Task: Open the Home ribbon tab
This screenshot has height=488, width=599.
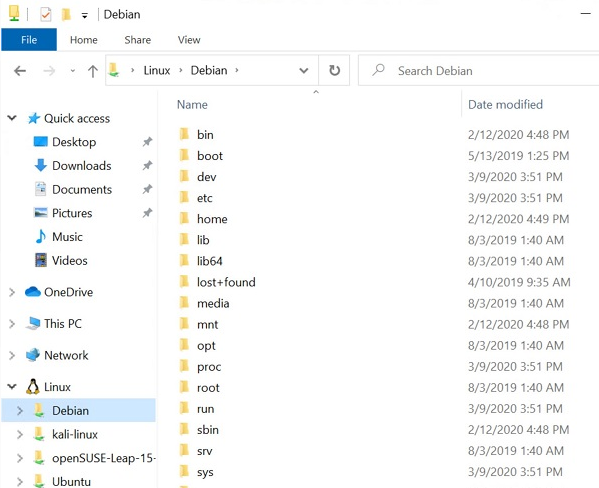Action: coord(84,40)
